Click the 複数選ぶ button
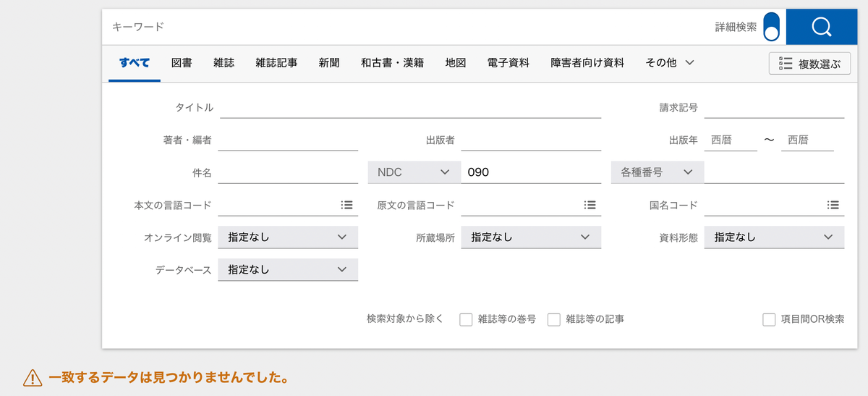868x396 pixels. 809,64
